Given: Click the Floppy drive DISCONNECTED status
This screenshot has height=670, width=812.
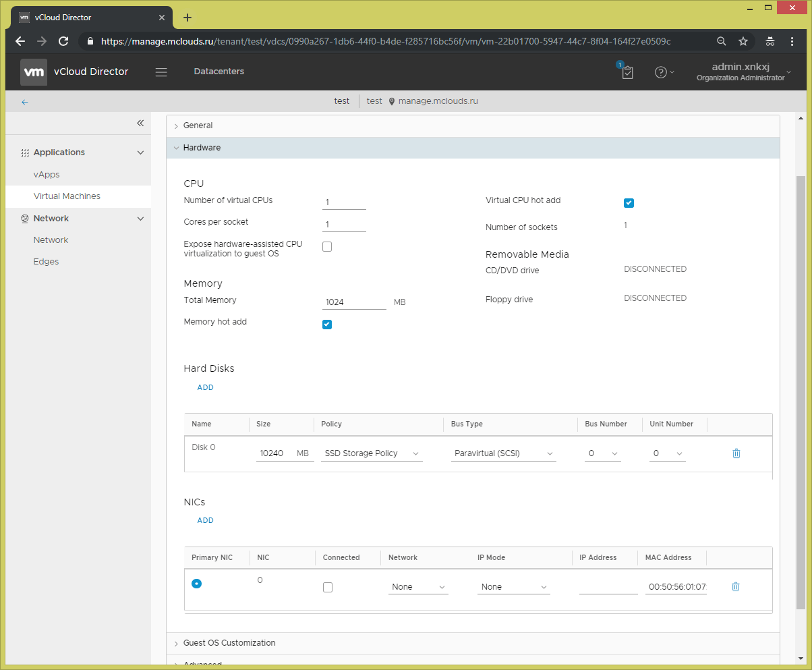Looking at the screenshot, I should click(x=655, y=298).
